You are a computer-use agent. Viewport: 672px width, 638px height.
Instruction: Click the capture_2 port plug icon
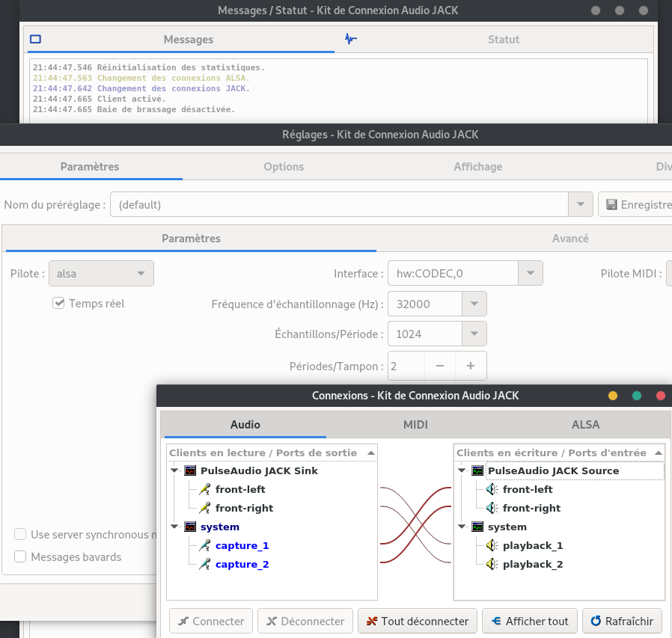coord(205,564)
